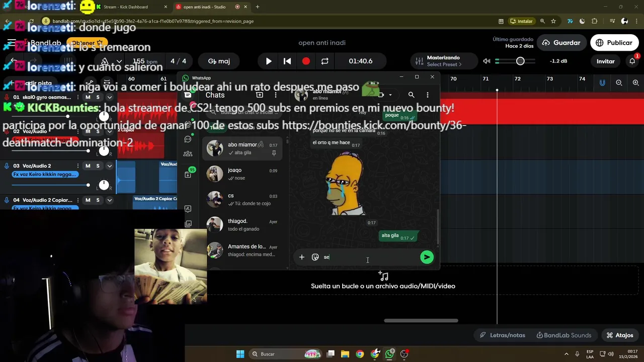Viewport: 644px width, 362px height.
Task: Open the BandLab Sounds panel
Action: 564,335
